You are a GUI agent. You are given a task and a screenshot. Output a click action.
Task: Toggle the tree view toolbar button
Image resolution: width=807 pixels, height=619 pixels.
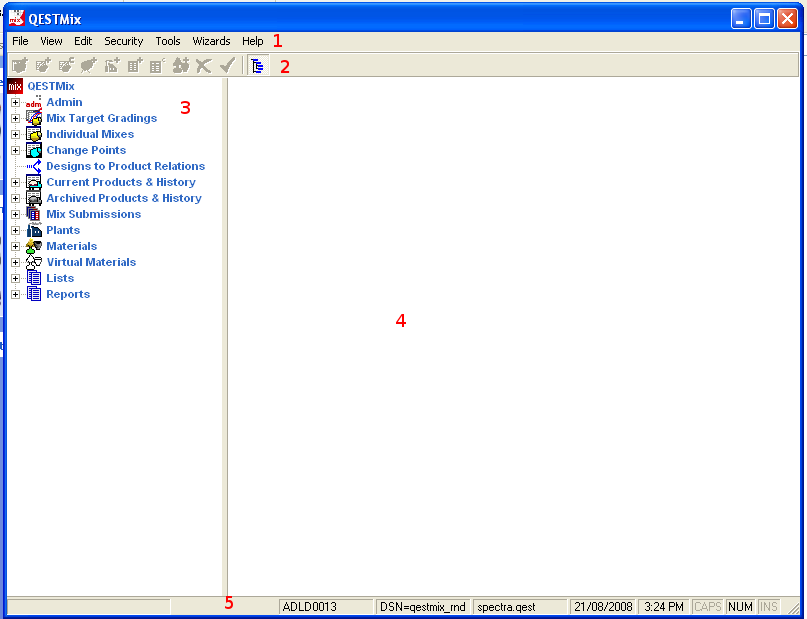pyautogui.click(x=258, y=66)
